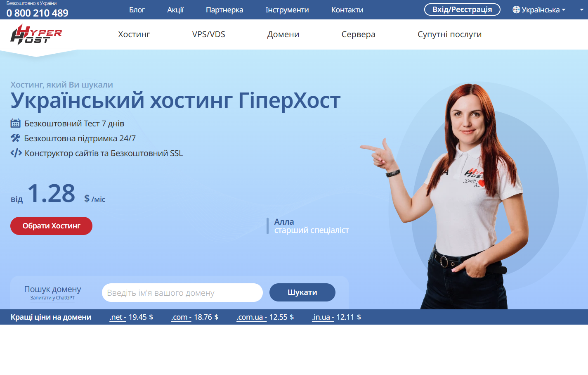Select VPS/VDS menu item
This screenshot has height=375, width=588.
click(209, 34)
